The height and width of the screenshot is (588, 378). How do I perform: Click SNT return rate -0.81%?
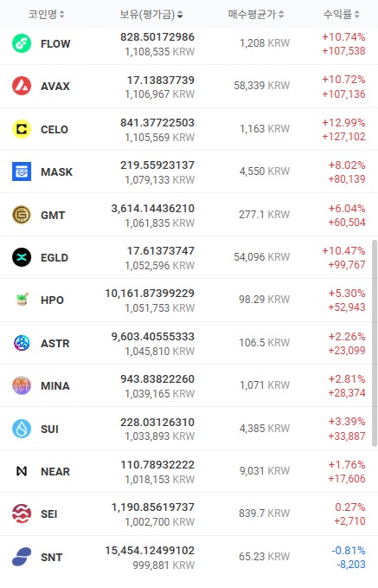(349, 551)
